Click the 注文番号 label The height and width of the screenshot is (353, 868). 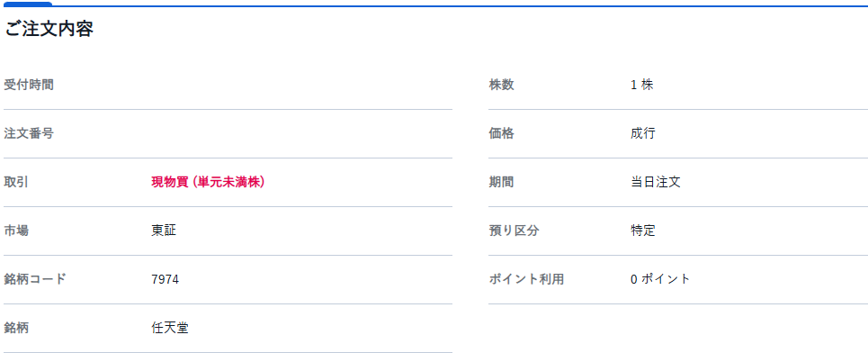(x=29, y=133)
